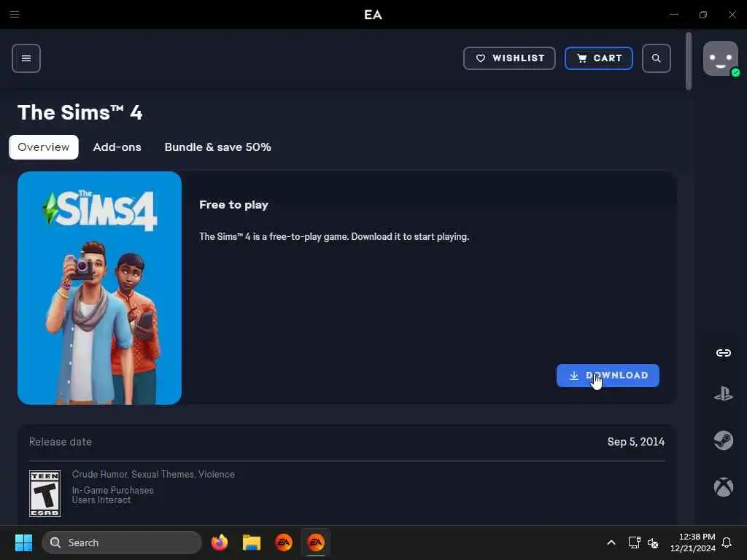Open the boxed navigation menu button

coord(26,58)
